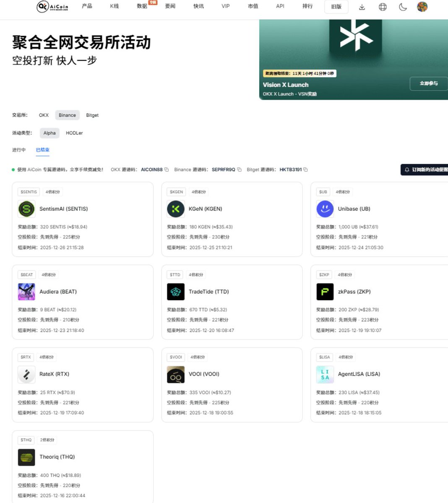Click the 立即参与 button on the banner

pyautogui.click(x=428, y=83)
